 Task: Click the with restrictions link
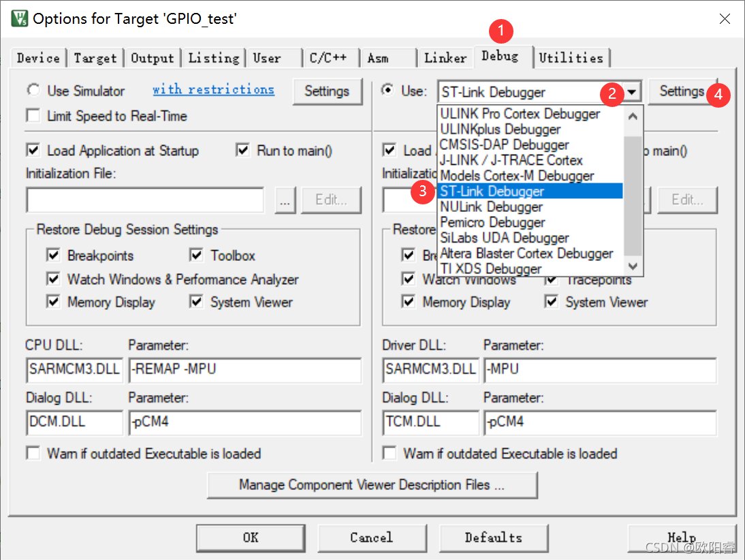[213, 89]
